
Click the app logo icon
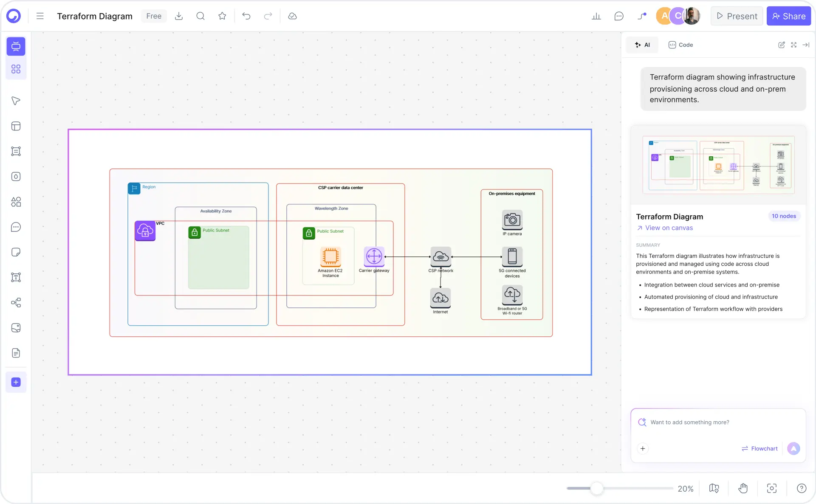14,16
